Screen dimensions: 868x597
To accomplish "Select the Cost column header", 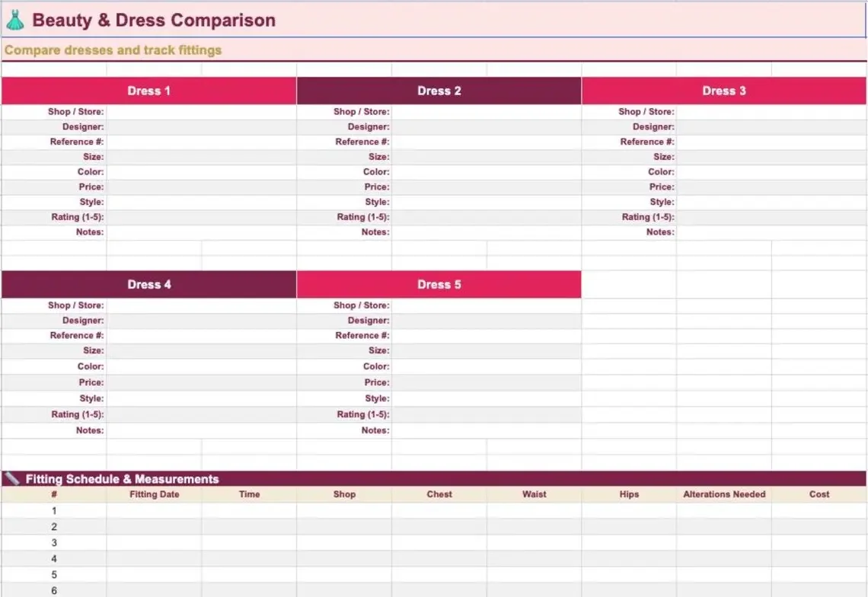I will 819,493.
